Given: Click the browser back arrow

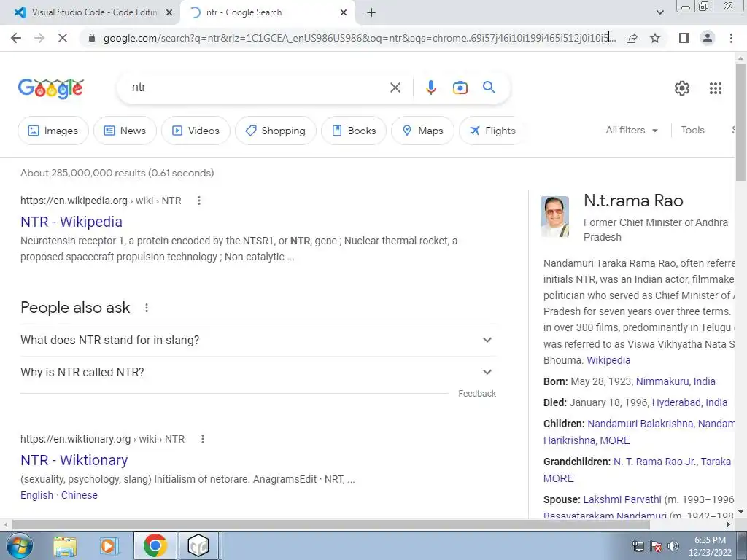Looking at the screenshot, I should coord(16,38).
